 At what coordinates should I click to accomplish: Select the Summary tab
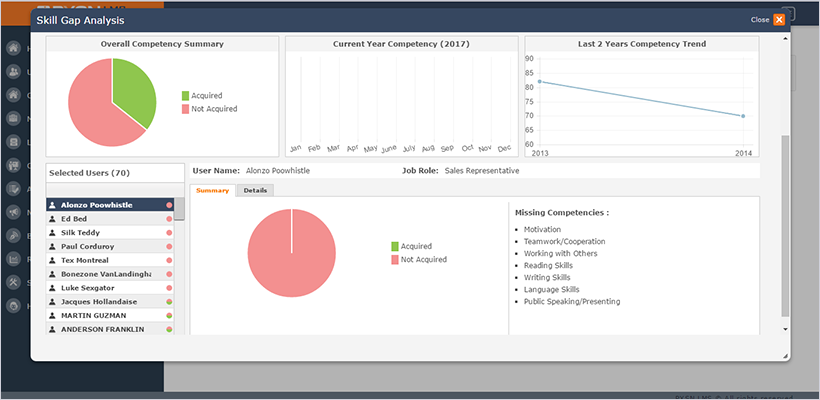212,190
